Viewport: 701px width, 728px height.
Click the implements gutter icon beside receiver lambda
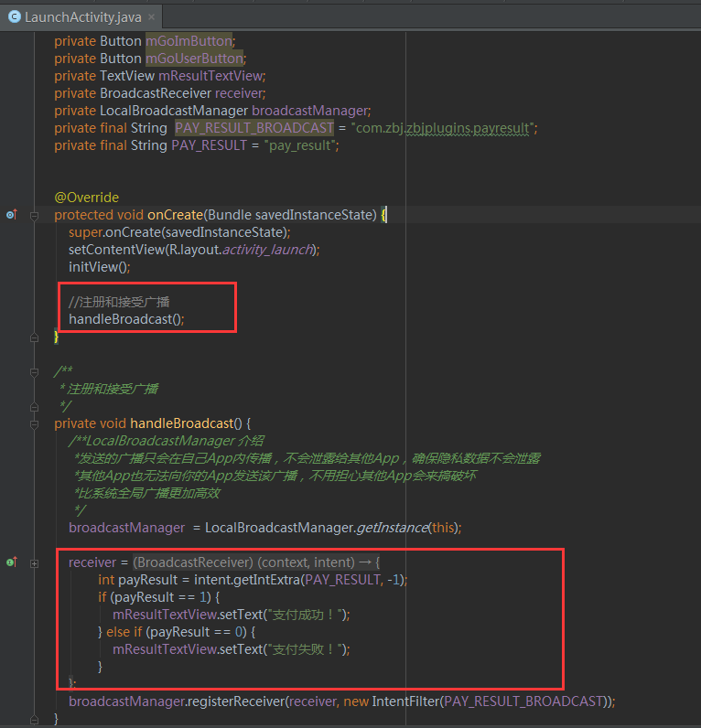click(x=12, y=562)
